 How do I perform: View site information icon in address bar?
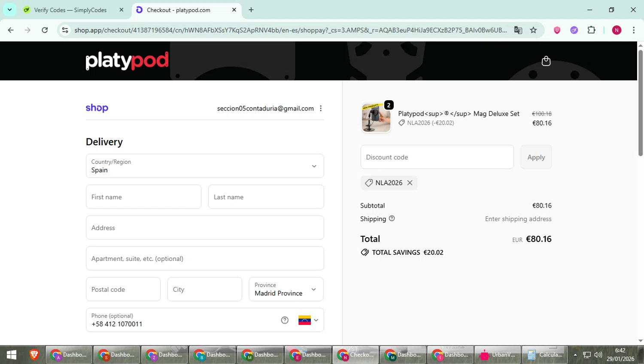65,30
